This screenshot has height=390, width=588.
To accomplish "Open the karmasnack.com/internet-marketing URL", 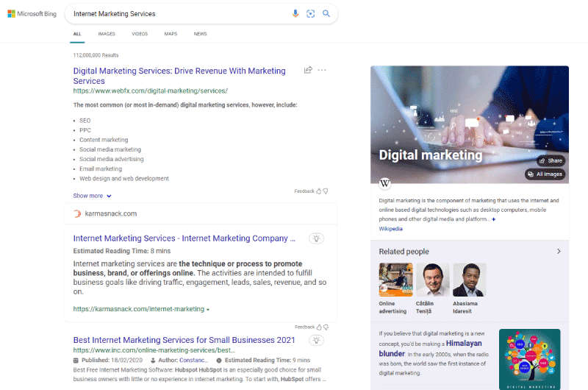I will tap(139, 309).
